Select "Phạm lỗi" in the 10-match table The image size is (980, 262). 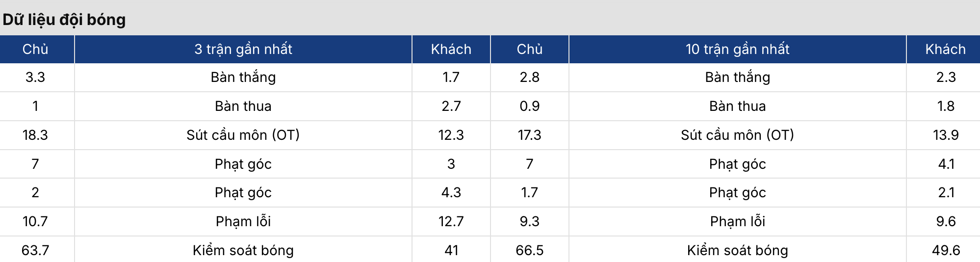coord(737,221)
